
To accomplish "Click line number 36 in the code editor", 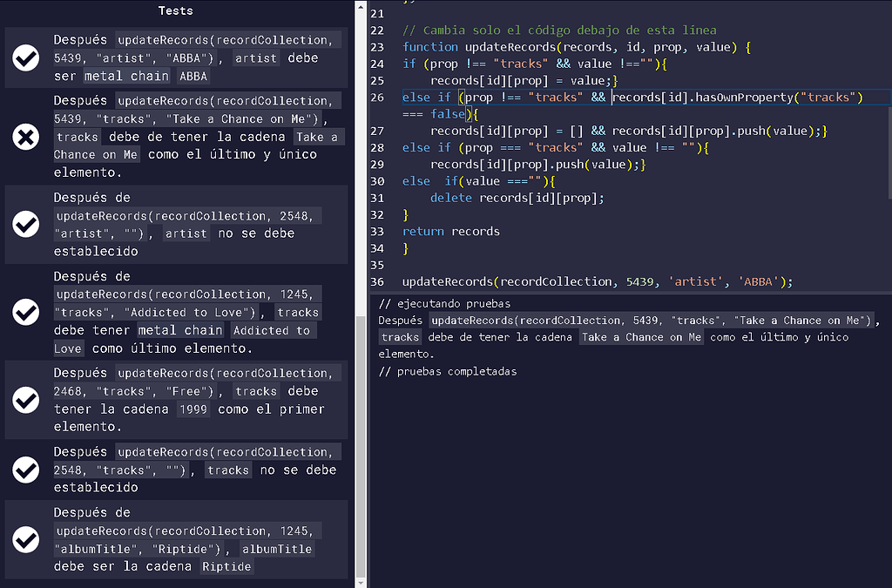I will pyautogui.click(x=376, y=281).
